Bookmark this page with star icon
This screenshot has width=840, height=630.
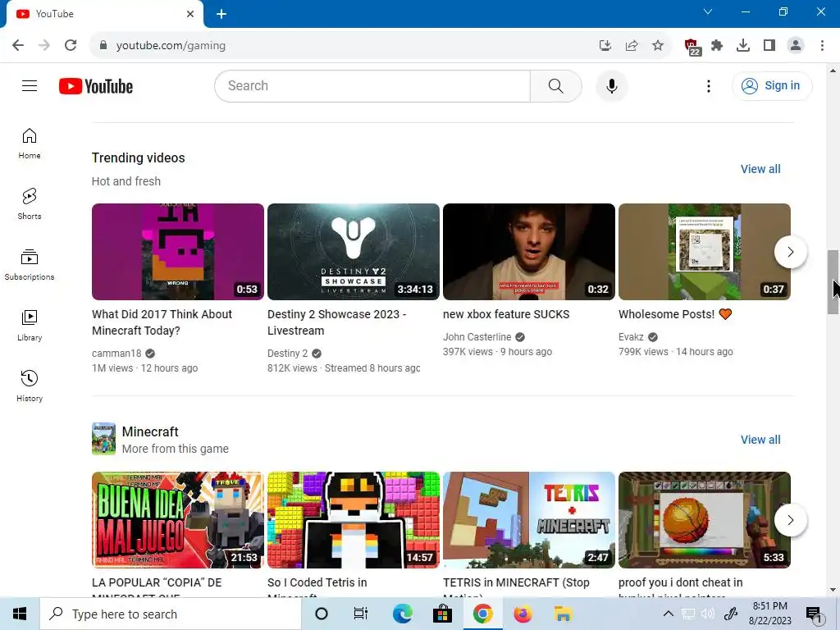click(658, 46)
